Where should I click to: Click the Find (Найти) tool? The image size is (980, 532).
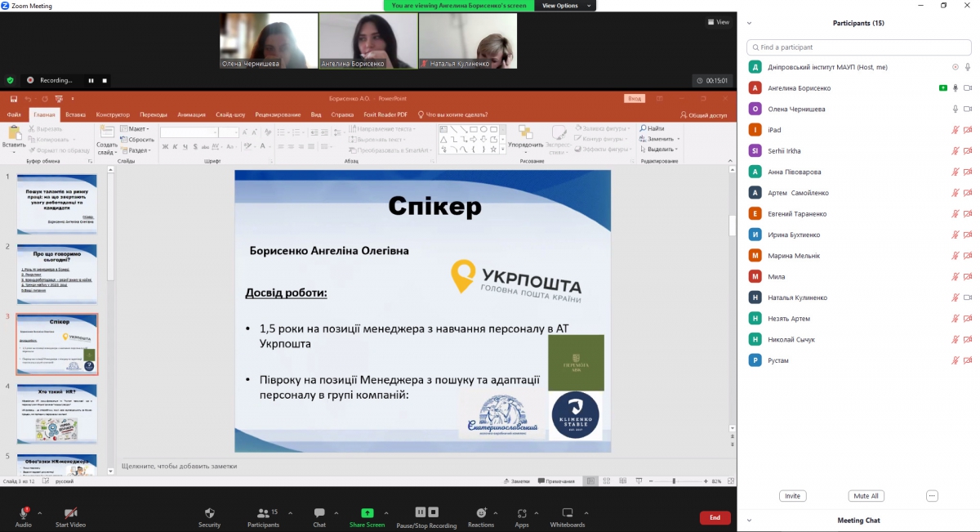click(651, 128)
